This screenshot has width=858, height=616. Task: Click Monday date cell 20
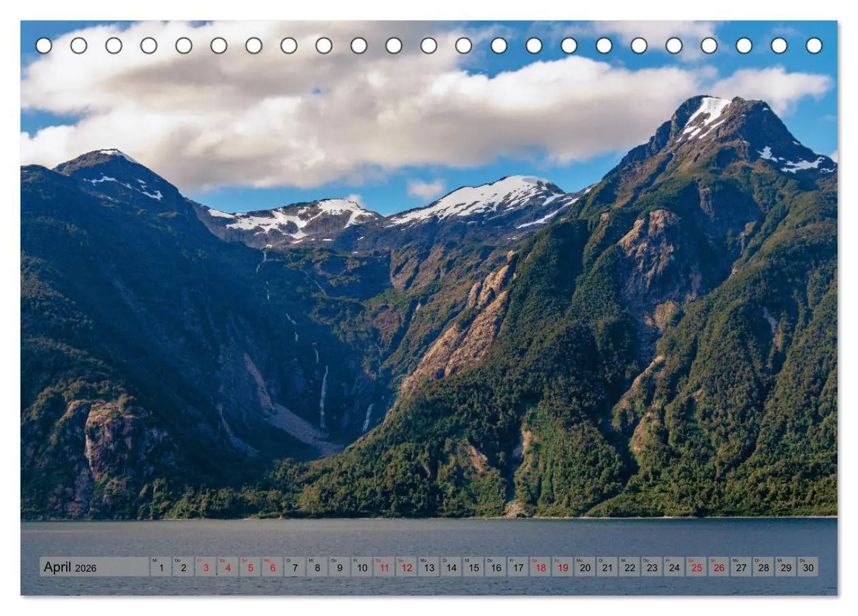(584, 566)
